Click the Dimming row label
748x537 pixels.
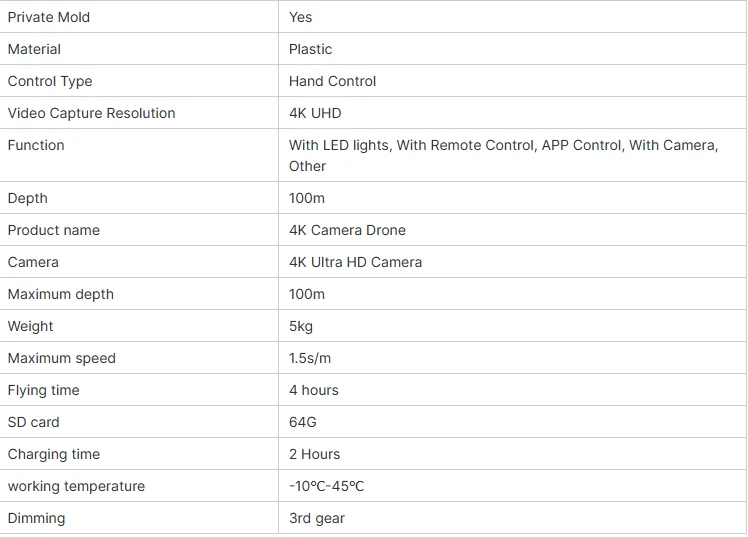36,518
